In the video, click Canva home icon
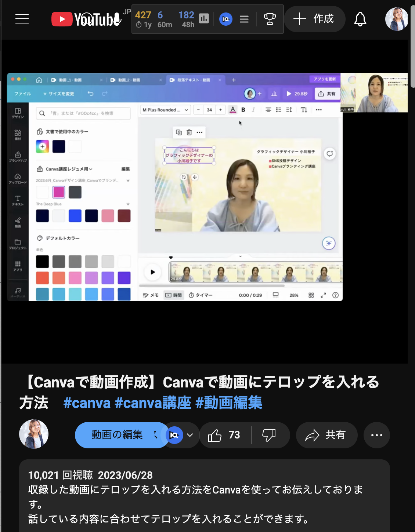 (x=39, y=80)
